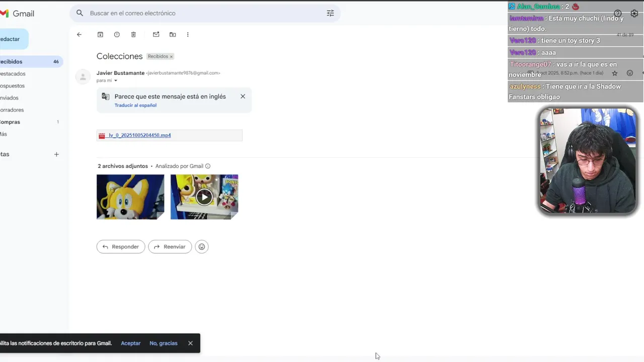Close the desktop notifications prompt
Image resolution: width=644 pixels, height=362 pixels.
pos(190,343)
